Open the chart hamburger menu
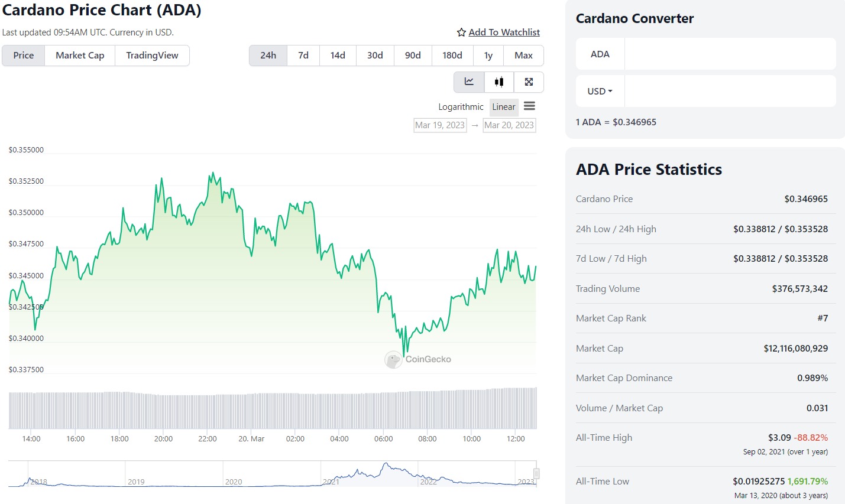The image size is (845, 504). point(529,106)
